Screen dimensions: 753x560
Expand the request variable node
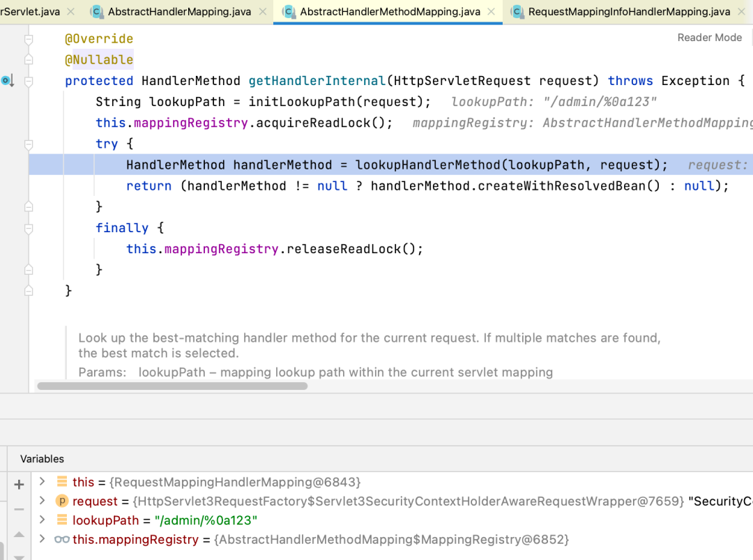(x=42, y=501)
